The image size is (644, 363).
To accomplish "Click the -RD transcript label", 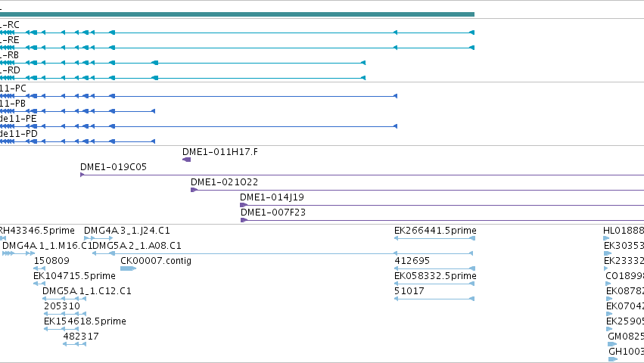I will [x=11, y=70].
